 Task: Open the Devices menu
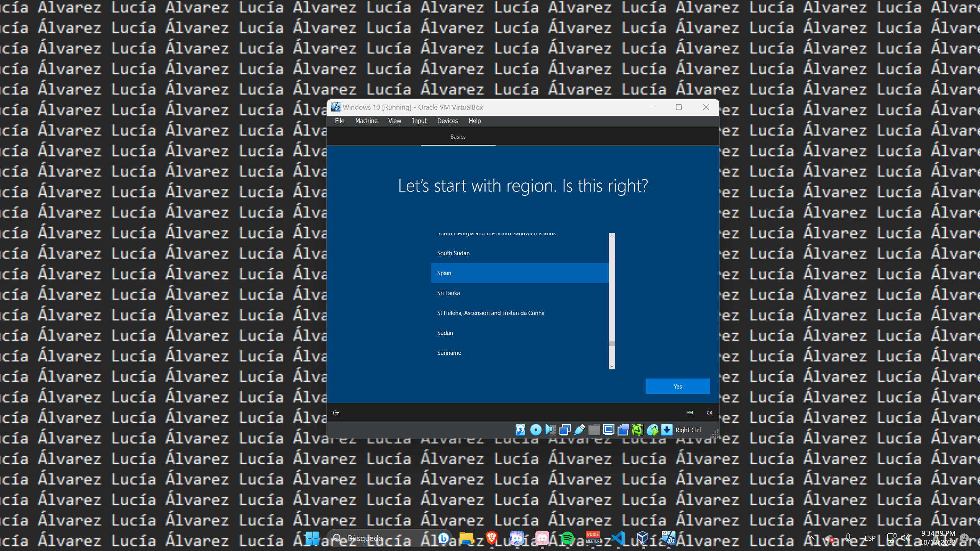(447, 121)
